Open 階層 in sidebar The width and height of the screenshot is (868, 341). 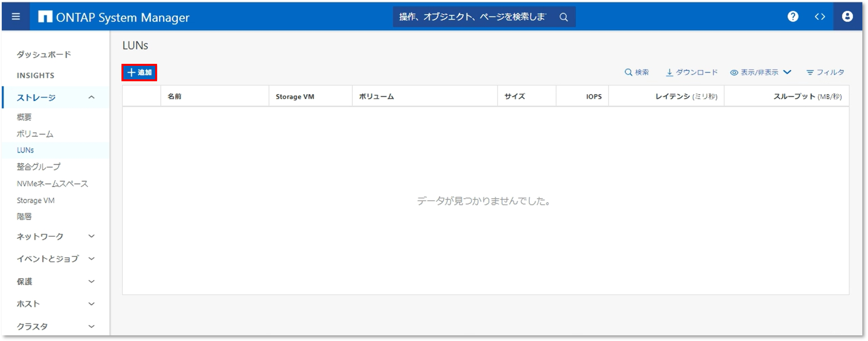tap(24, 216)
